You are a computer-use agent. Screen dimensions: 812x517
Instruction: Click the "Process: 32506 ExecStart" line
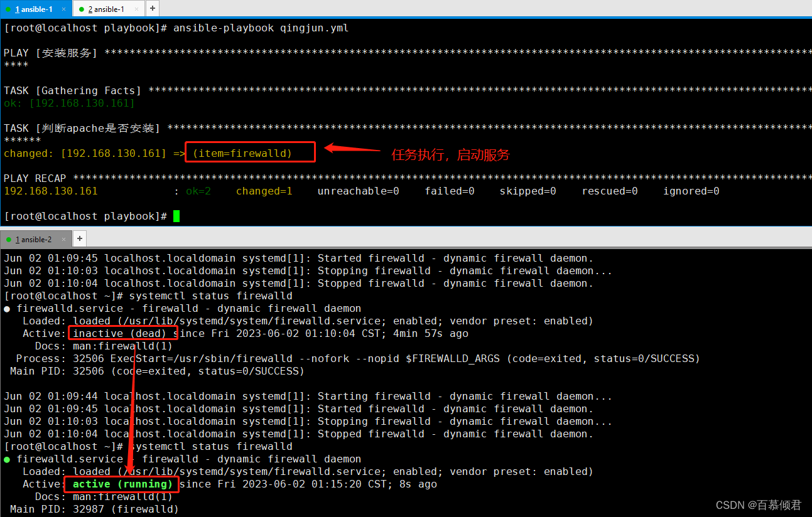point(358,358)
